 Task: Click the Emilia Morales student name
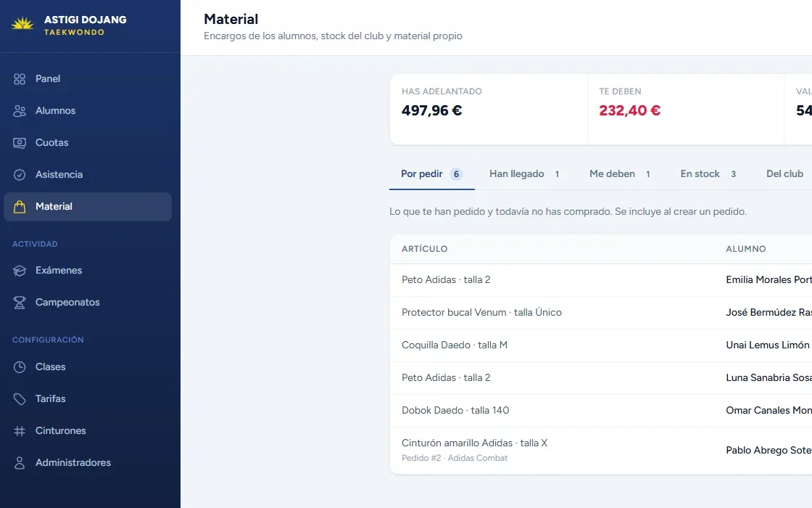point(768,280)
